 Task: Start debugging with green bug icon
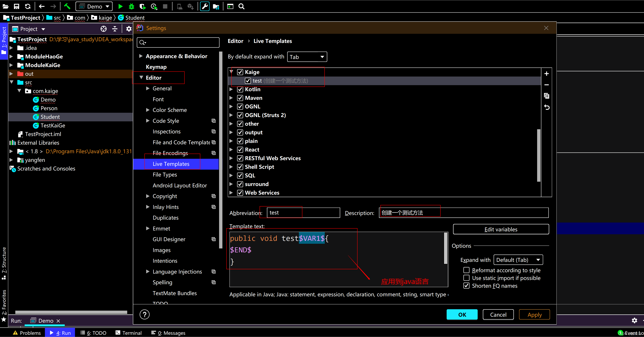tap(131, 7)
